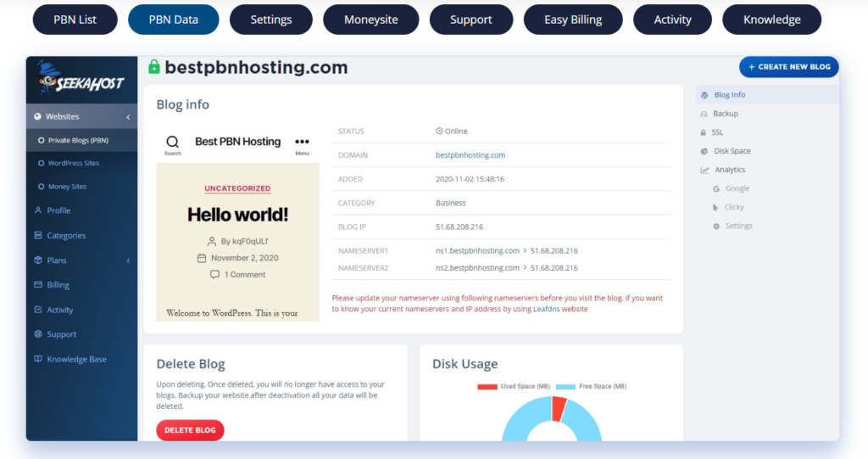
Task: Click the globe icon beside Websites
Action: (x=37, y=116)
